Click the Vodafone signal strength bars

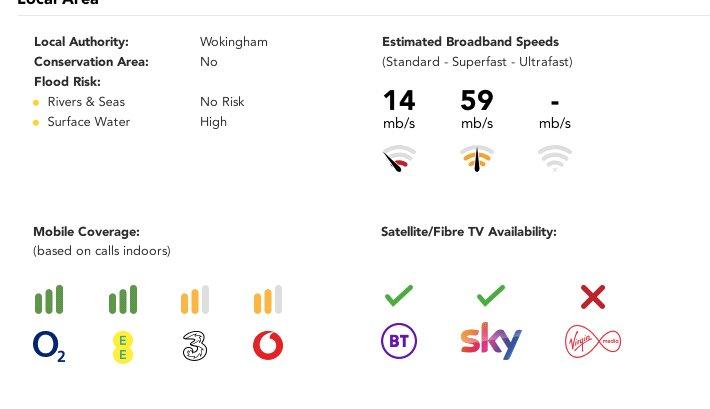tap(268, 299)
